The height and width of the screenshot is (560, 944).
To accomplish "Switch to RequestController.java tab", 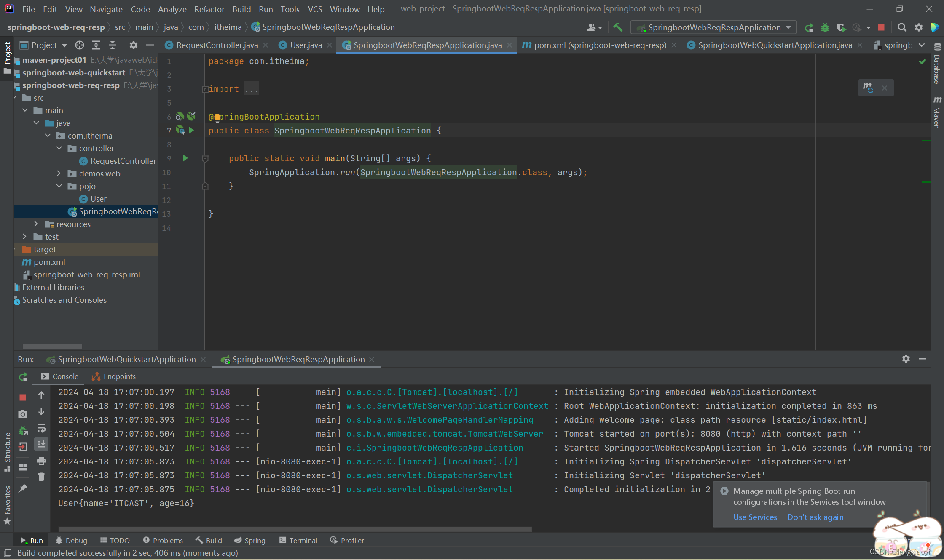I will coord(217,45).
